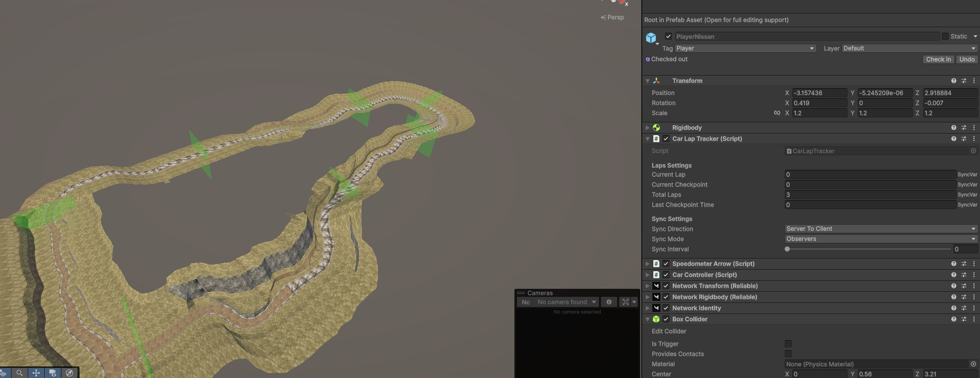Toggle the Static checkbox
Viewport: 980px width, 378px height.
[x=945, y=36]
